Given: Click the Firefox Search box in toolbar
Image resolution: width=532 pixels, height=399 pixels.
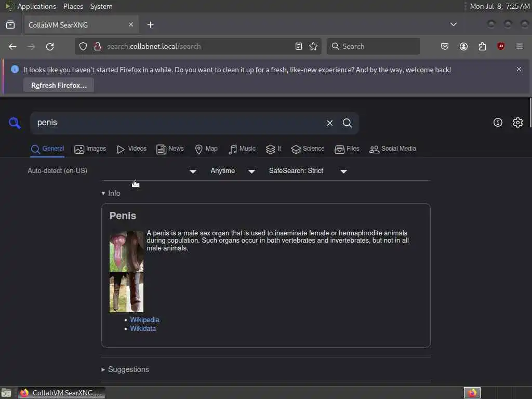Looking at the screenshot, I should [x=373, y=46].
